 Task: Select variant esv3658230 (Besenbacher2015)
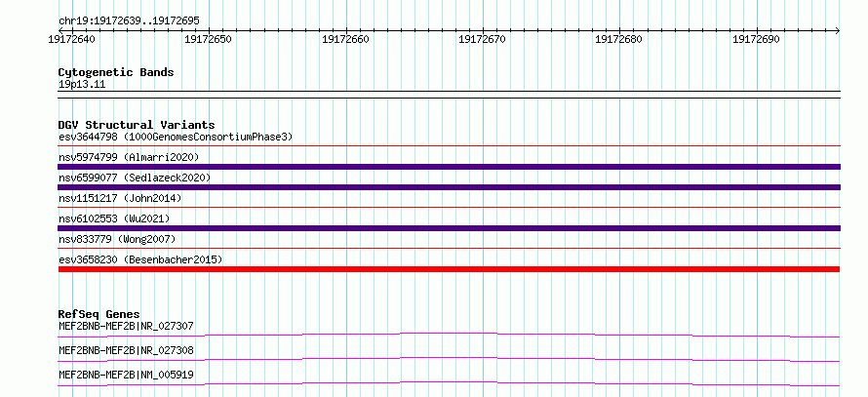pyautogui.click(x=140, y=259)
